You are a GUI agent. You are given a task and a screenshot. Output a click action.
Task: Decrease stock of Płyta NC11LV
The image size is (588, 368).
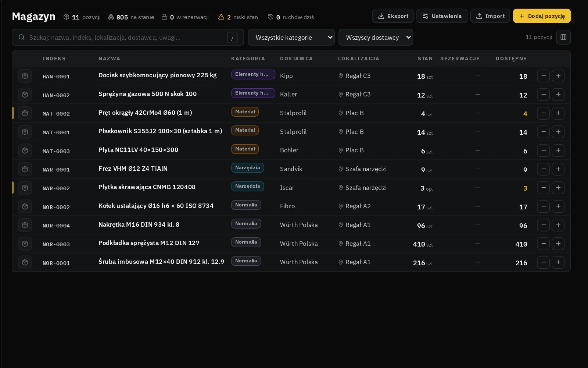[x=544, y=150]
